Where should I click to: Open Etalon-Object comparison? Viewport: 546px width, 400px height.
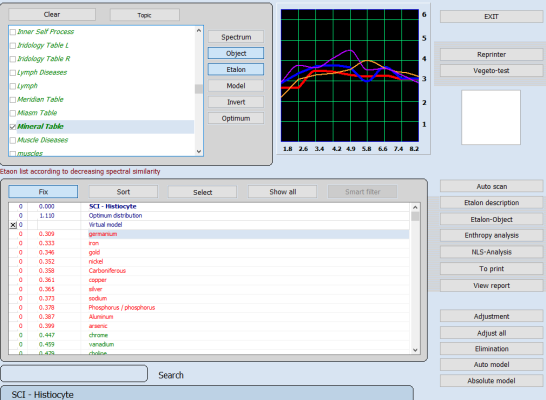pos(491,219)
